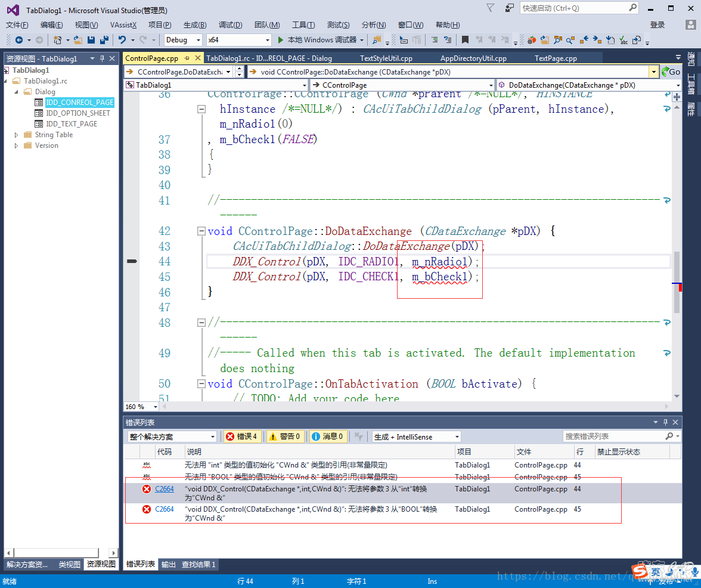701x588 pixels.
Task: Open the 生成(B) menu
Action: 195,24
